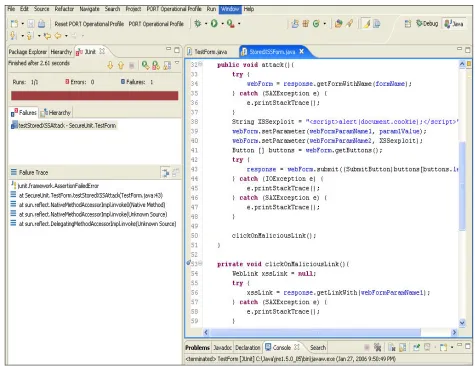Select the AssertionFailedError trace line

click(55, 186)
